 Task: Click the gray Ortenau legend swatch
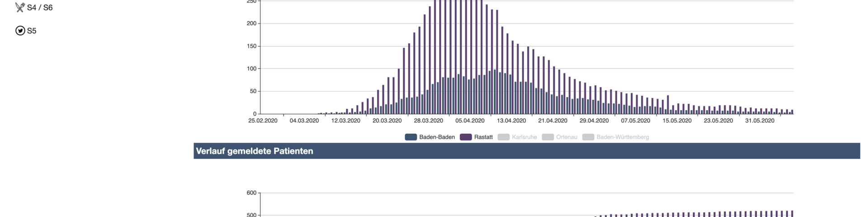point(547,137)
